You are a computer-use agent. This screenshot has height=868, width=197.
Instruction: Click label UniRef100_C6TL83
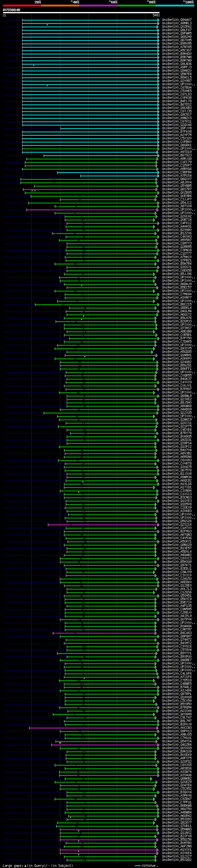click(177, 94)
